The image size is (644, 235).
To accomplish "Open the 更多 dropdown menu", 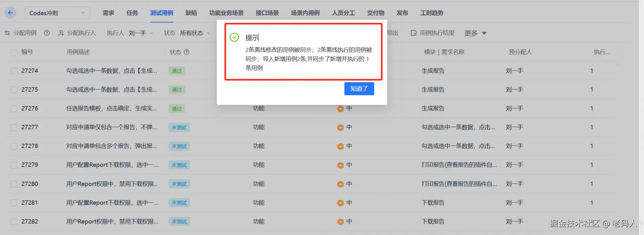I will [475, 33].
